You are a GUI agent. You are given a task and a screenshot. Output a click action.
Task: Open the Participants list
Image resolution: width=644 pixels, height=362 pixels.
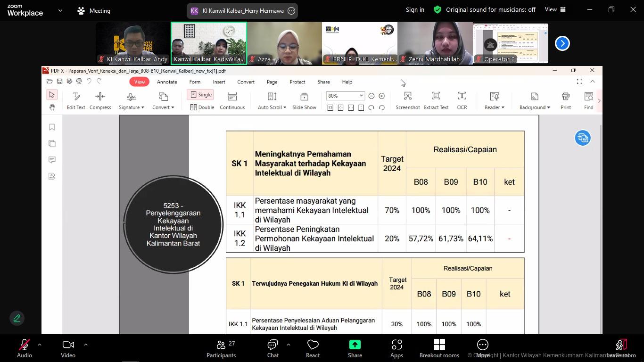(221, 348)
